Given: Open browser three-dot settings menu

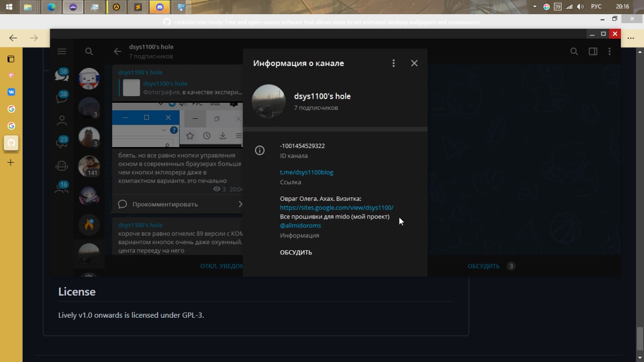Looking at the screenshot, I should click(x=631, y=38).
